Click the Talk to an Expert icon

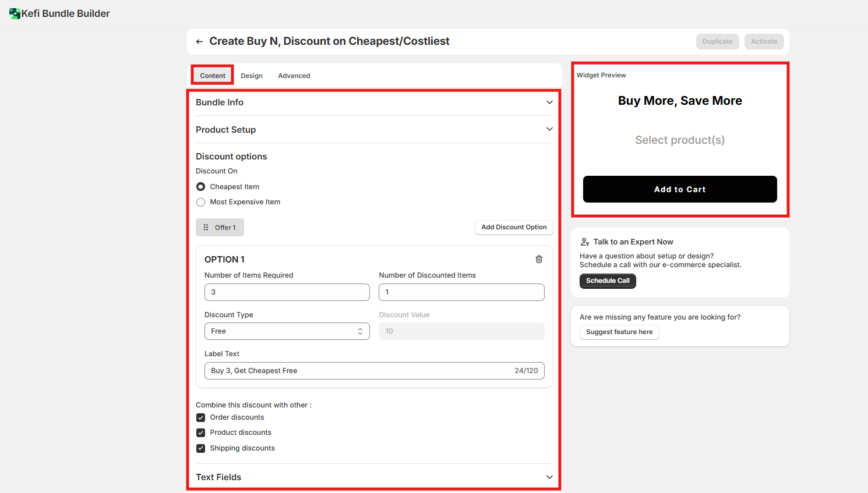[585, 242]
